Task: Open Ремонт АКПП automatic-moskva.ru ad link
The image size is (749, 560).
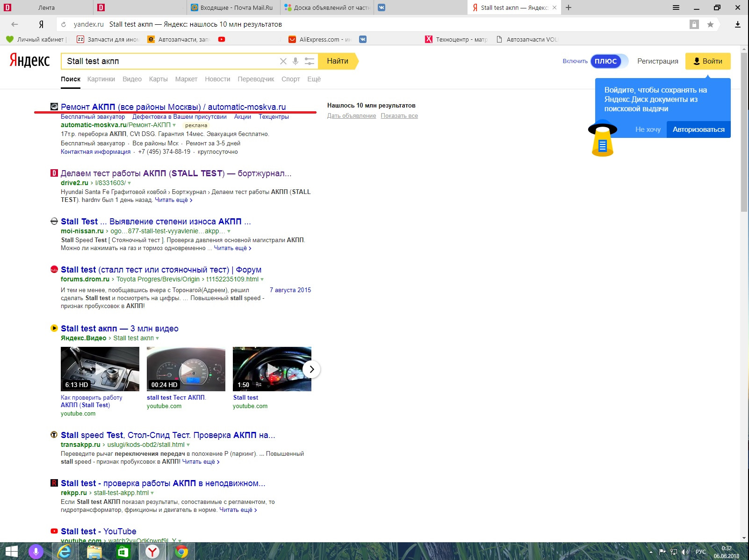Action: [173, 107]
